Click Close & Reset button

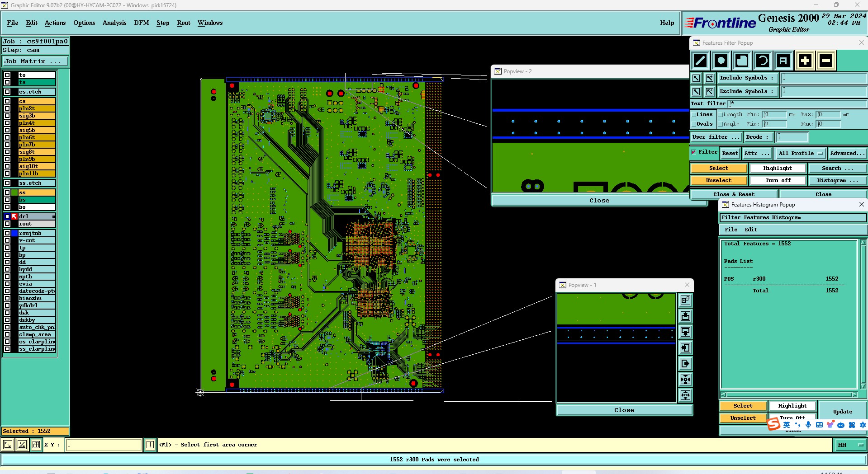(x=734, y=194)
